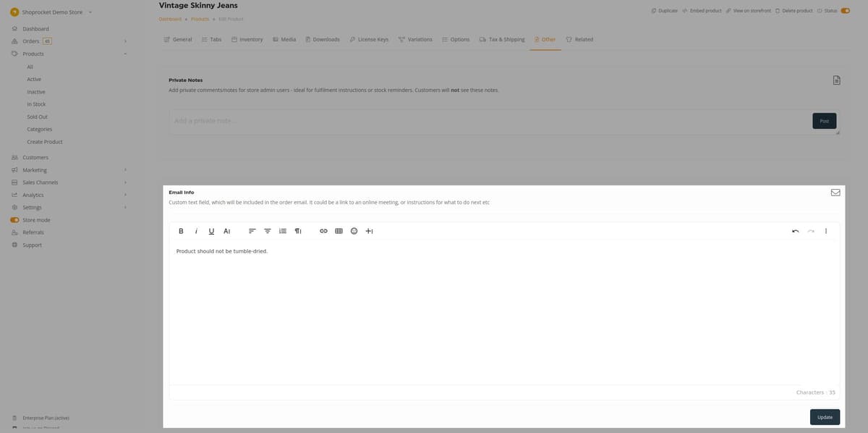The width and height of the screenshot is (868, 433).
Task: Open the emoticons picker in the editor
Action: pos(354,231)
